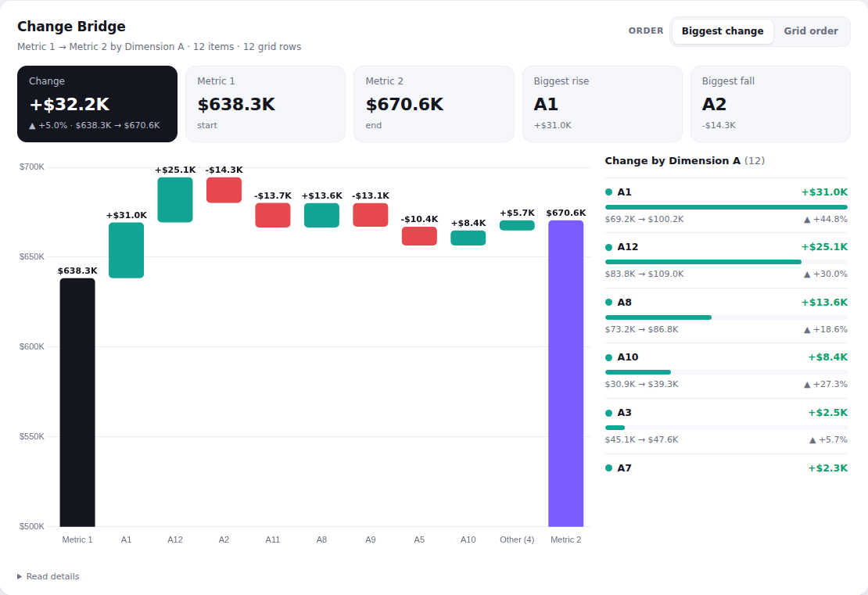Click the $500K axis label

pyautogui.click(x=31, y=526)
